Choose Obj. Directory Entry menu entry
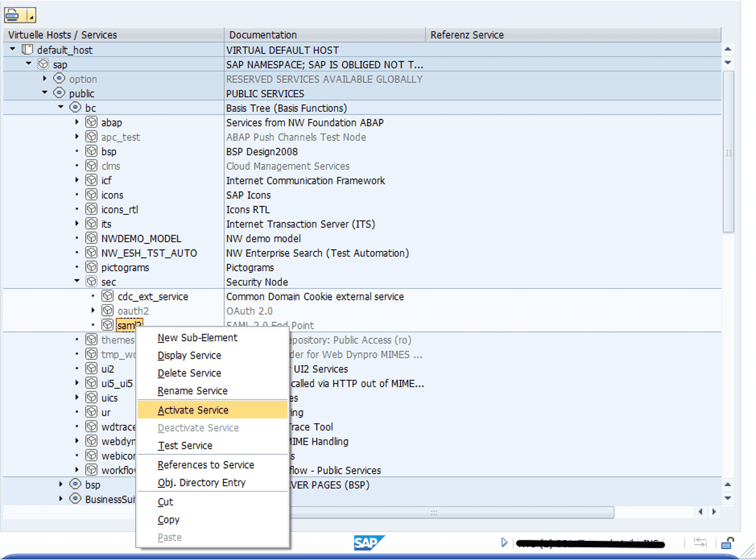 [x=201, y=483]
